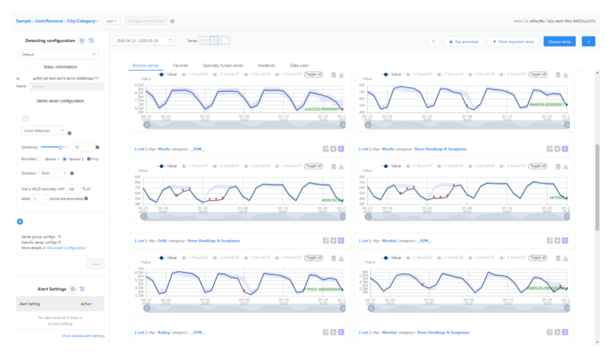Select Boundary Version 1 radio button
This screenshot has height=364, width=613.
coord(41,159)
